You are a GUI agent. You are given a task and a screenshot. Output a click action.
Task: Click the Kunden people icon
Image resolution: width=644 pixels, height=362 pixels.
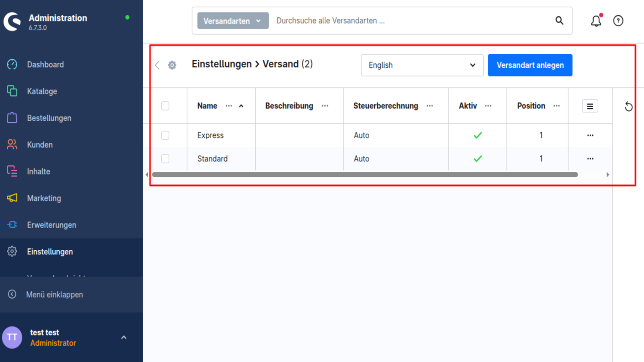[x=12, y=144]
